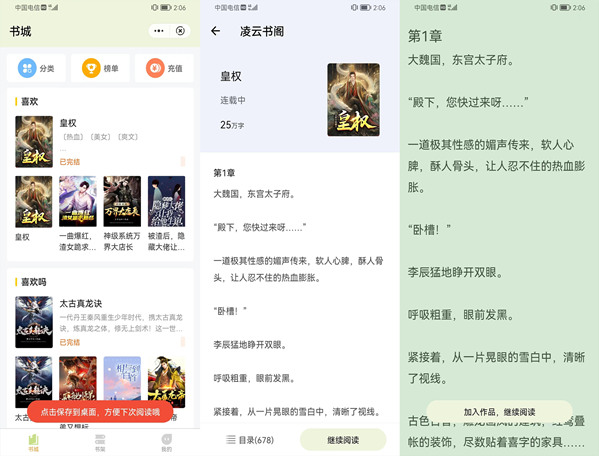Image resolution: width=599 pixels, height=456 pixels.
Task: Open the 皇权 title in 喜欢 section
Action: 68,123
